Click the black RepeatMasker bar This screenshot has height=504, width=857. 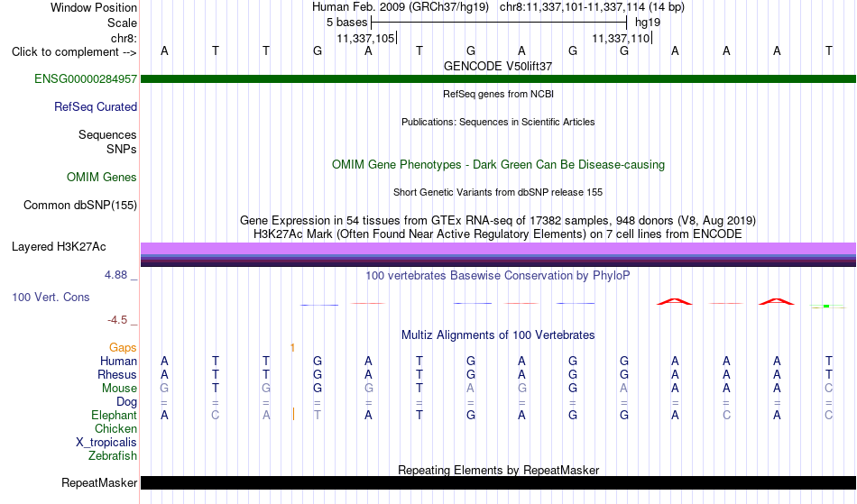tap(498, 482)
